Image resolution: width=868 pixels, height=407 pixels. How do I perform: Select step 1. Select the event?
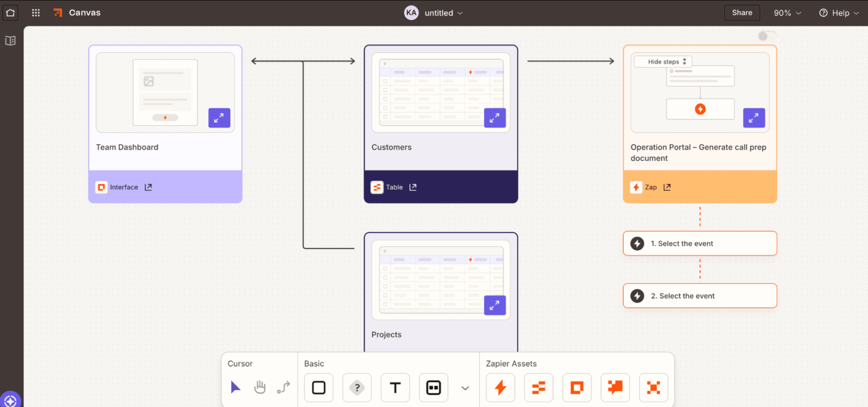click(x=700, y=243)
